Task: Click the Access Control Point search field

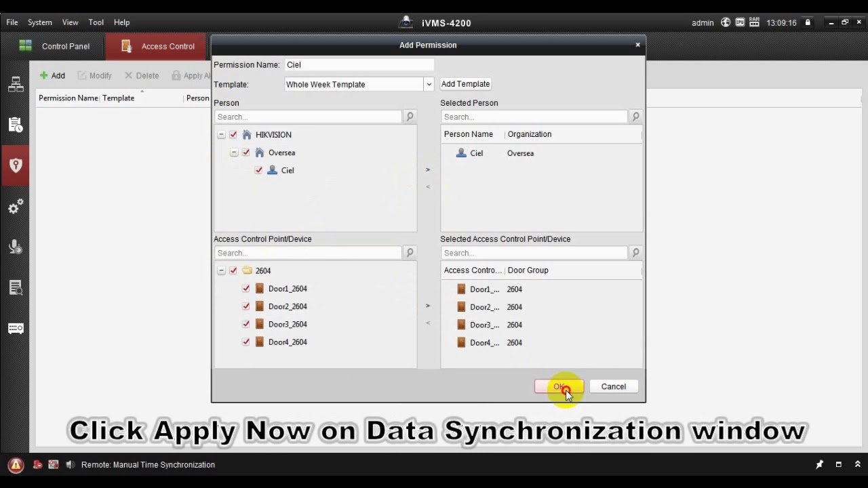Action: click(x=309, y=253)
